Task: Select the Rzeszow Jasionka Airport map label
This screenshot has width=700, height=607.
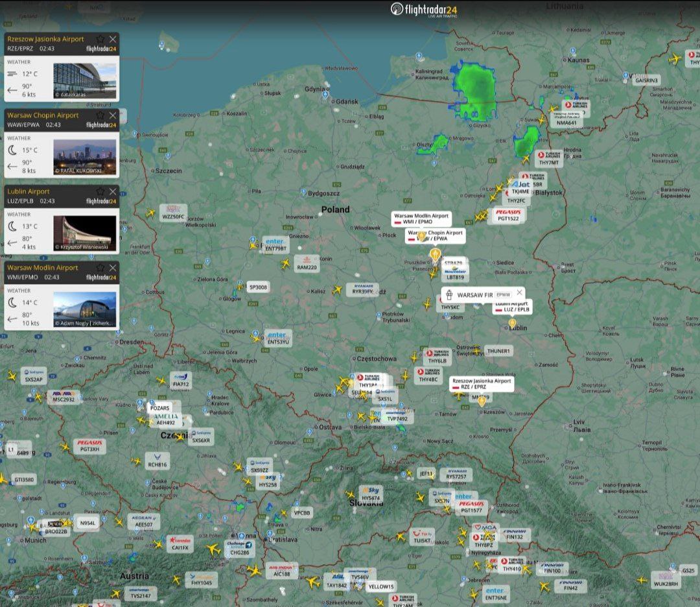Action: click(482, 384)
